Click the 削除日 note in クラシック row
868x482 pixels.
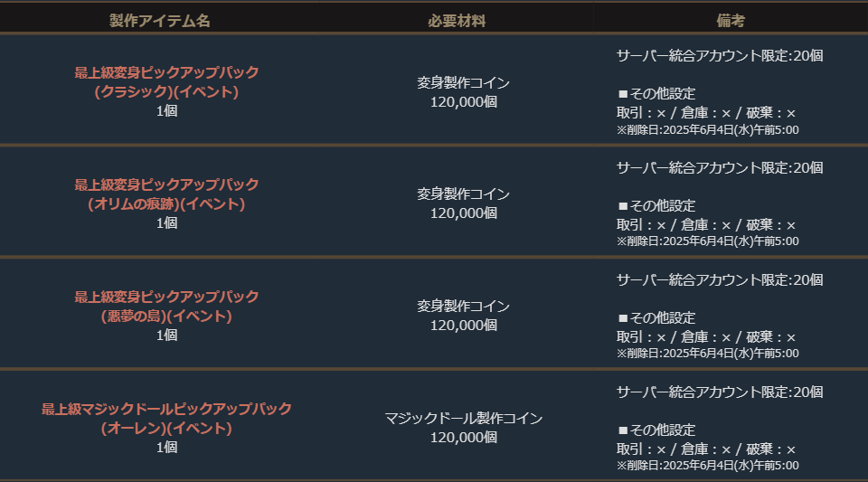[707, 129]
